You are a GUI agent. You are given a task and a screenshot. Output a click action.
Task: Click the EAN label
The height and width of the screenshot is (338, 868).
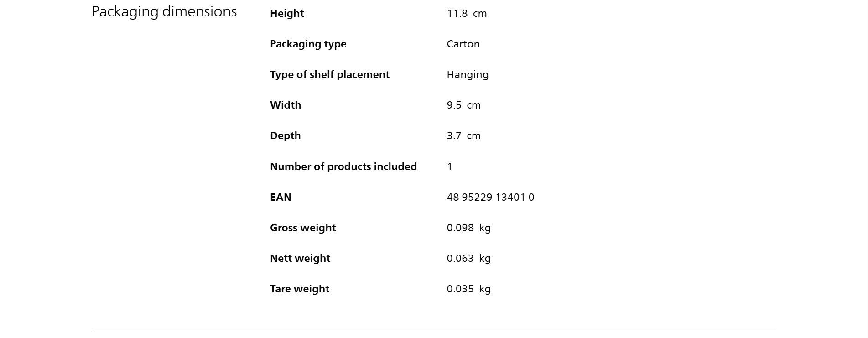(x=281, y=198)
